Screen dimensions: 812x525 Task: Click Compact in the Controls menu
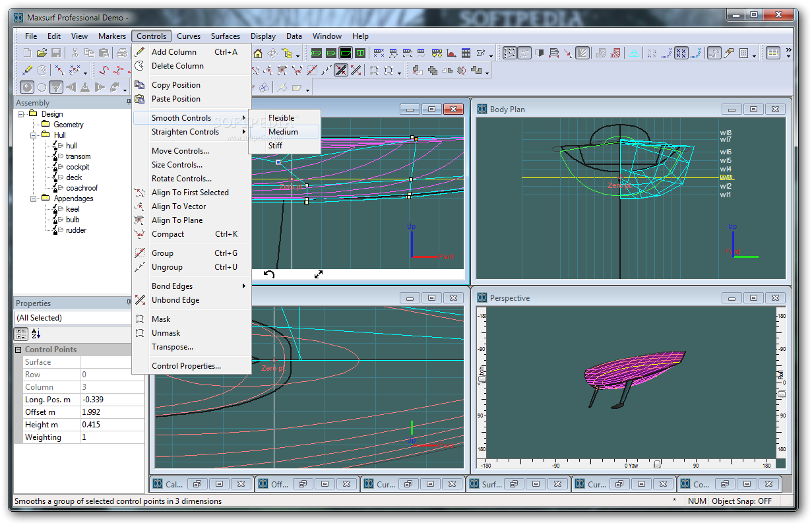pyautogui.click(x=191, y=234)
